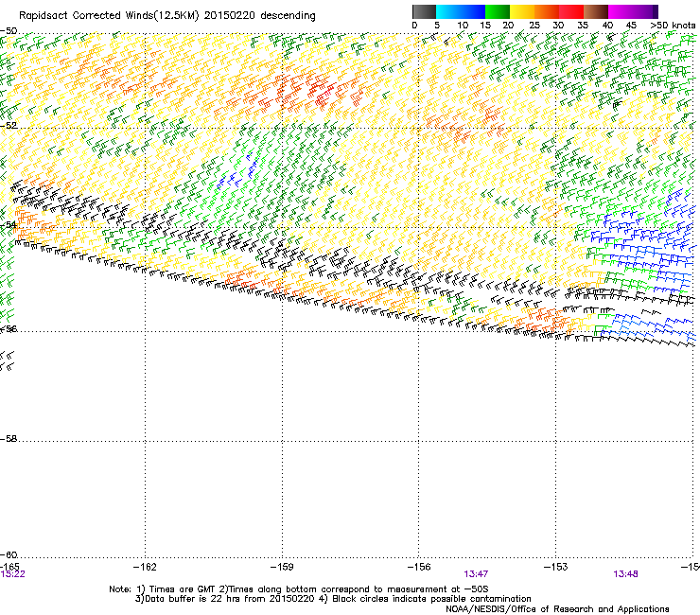Viewport: 700px width, 615px height.
Task: Click the green 15-20 knots legend color
Action: 498,11
